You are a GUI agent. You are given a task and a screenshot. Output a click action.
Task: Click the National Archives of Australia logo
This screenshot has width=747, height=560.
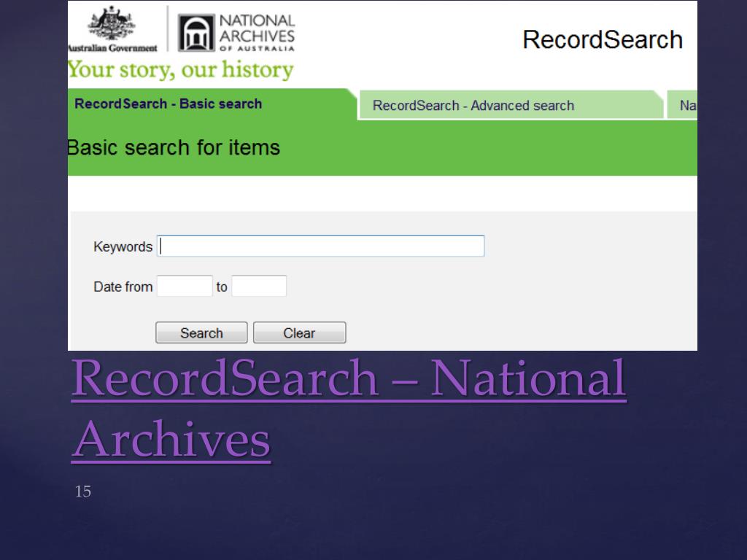236,33
